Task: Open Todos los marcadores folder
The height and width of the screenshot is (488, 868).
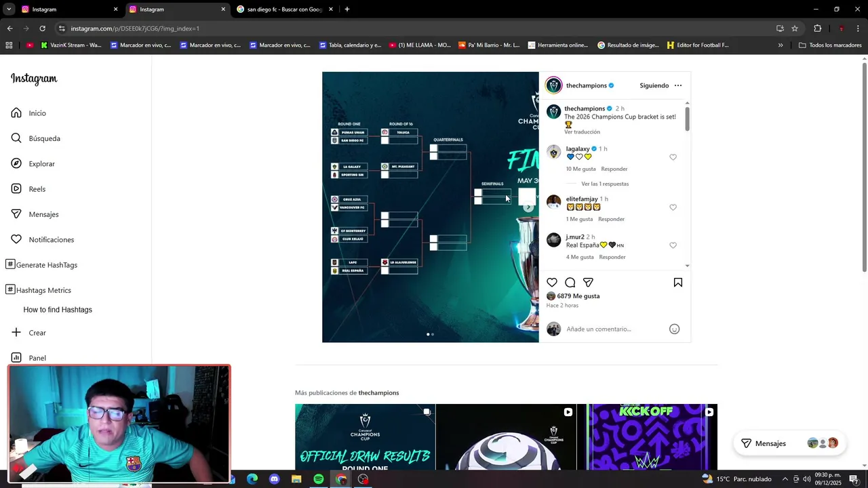Action: 830,45
